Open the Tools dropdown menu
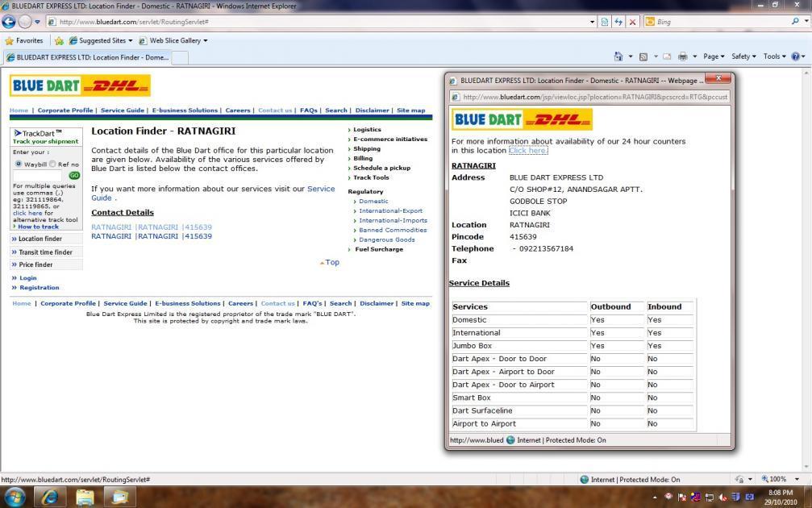This screenshot has height=508, width=812. 772,56
